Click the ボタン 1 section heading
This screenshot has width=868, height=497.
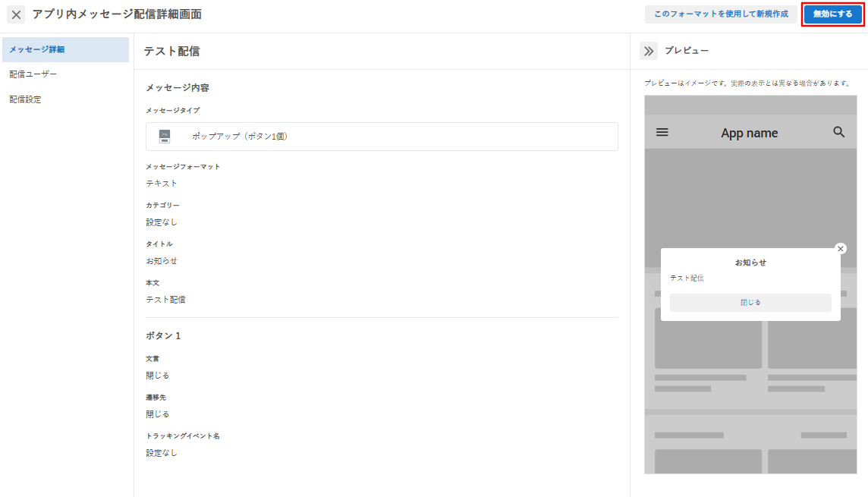[162, 335]
